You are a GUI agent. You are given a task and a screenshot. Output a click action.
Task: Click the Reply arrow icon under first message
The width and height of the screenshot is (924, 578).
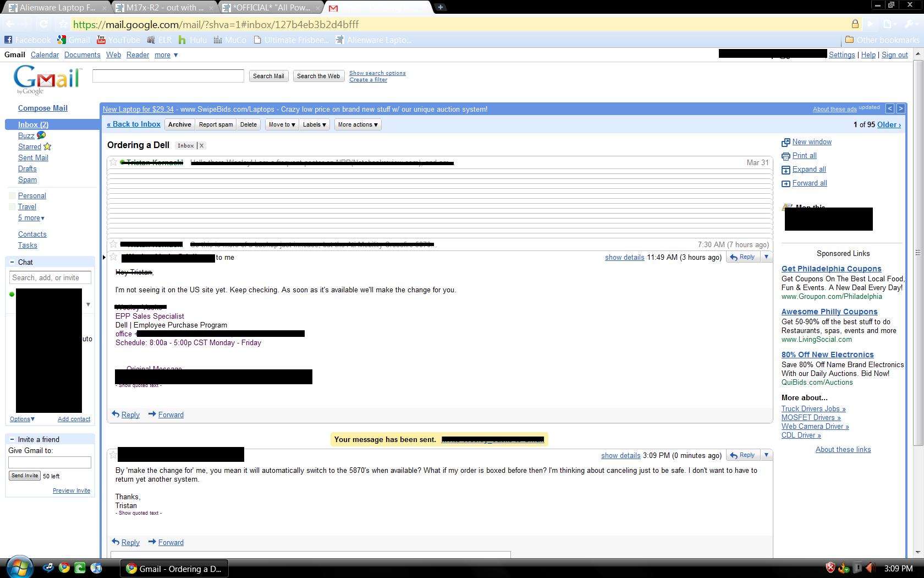point(116,414)
